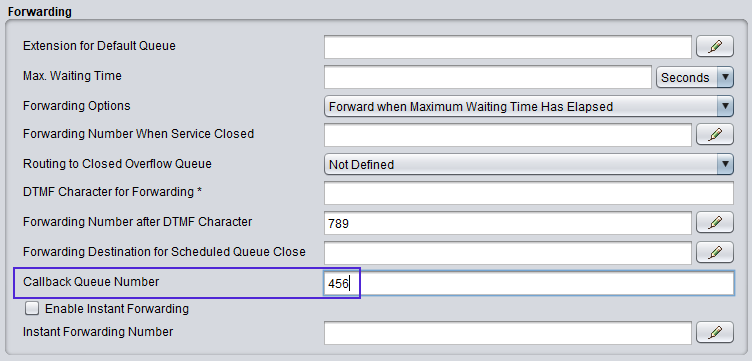Image resolution: width=752 pixels, height=361 pixels.
Task: Click the Enable Instant Forwarding label
Action: point(117,309)
